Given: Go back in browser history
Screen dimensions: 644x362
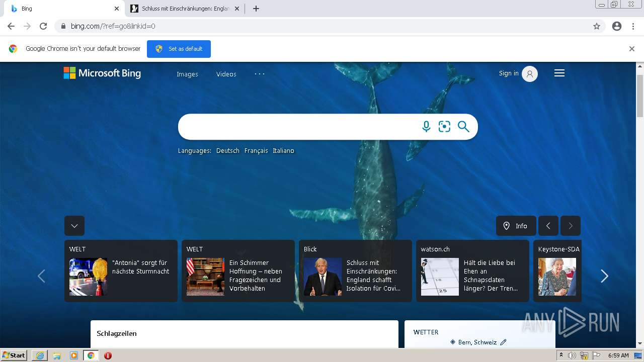Looking at the screenshot, I should (x=11, y=26).
